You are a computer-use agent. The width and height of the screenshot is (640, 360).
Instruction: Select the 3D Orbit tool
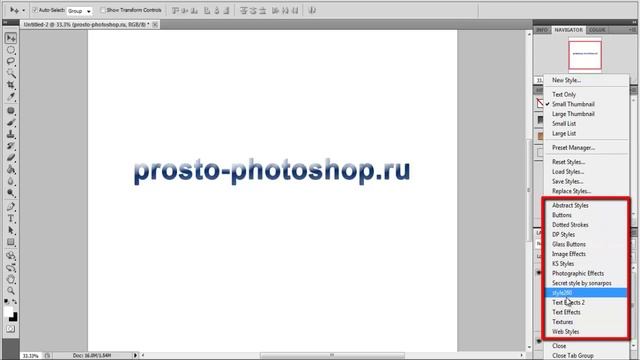[11, 268]
